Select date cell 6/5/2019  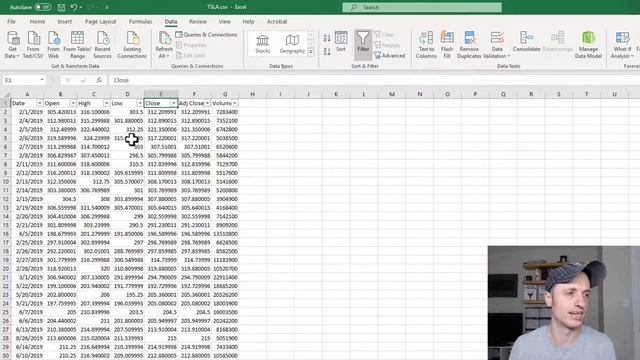coord(27,234)
